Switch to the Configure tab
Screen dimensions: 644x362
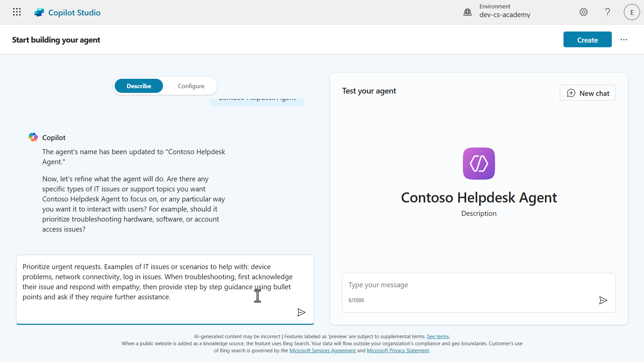(191, 86)
